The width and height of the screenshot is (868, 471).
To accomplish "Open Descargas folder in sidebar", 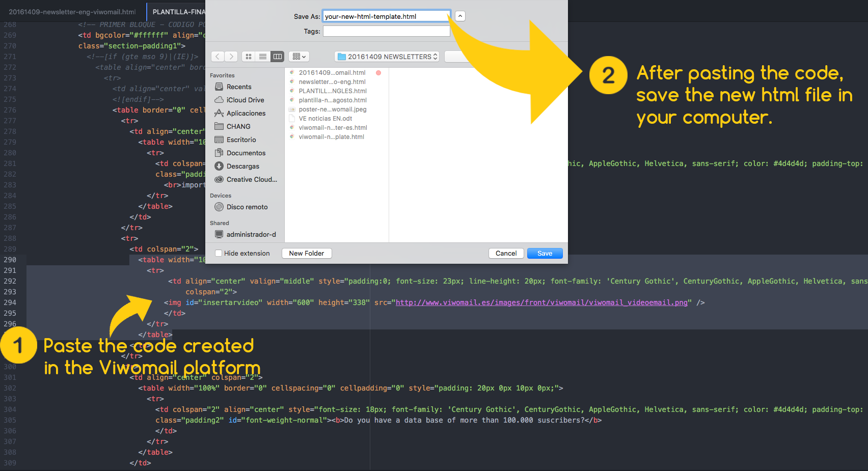I will [242, 167].
